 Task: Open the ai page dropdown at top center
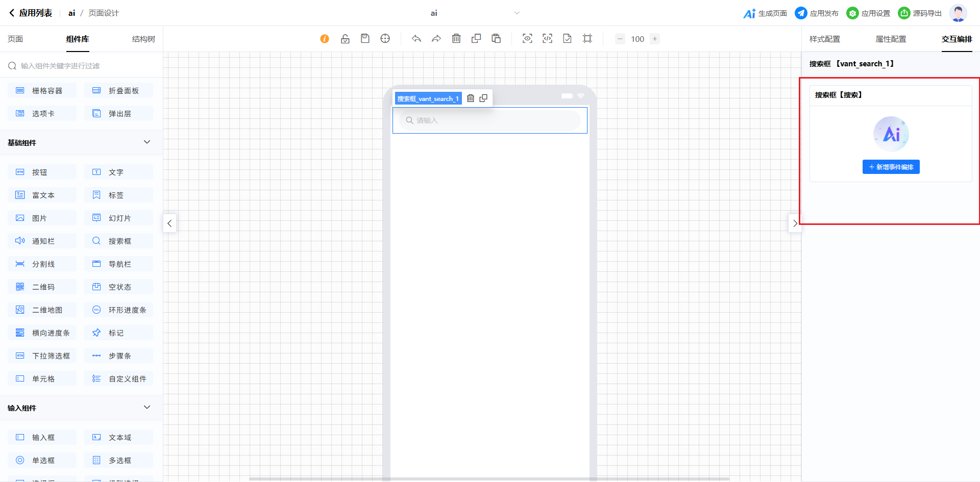(x=517, y=13)
